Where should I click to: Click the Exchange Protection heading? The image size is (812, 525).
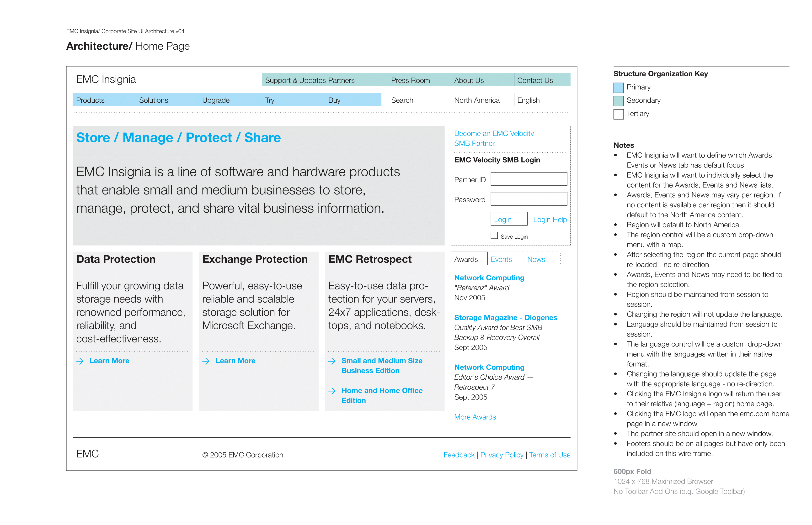255,259
